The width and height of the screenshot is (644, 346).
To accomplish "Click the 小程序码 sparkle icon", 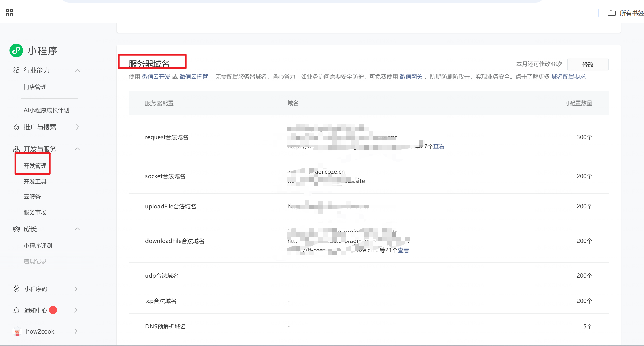I will (x=16, y=289).
